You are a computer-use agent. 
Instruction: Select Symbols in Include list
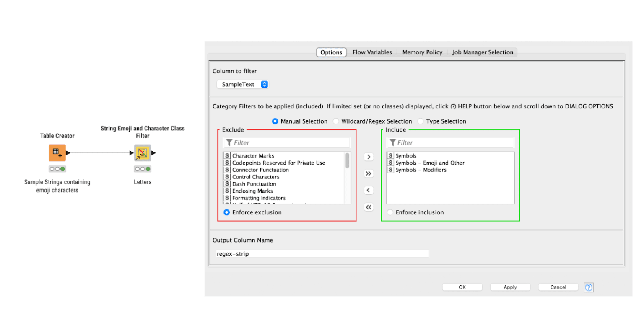(x=406, y=156)
